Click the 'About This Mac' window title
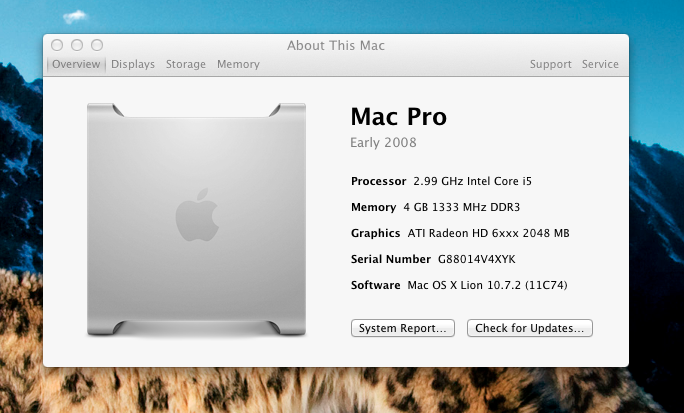Viewport: 684px width, 413px height. (335, 45)
